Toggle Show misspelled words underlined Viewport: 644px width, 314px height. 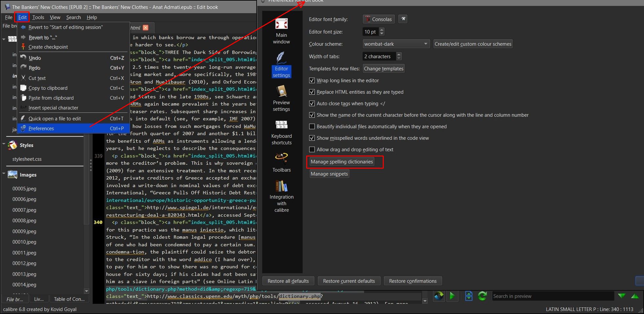click(312, 138)
